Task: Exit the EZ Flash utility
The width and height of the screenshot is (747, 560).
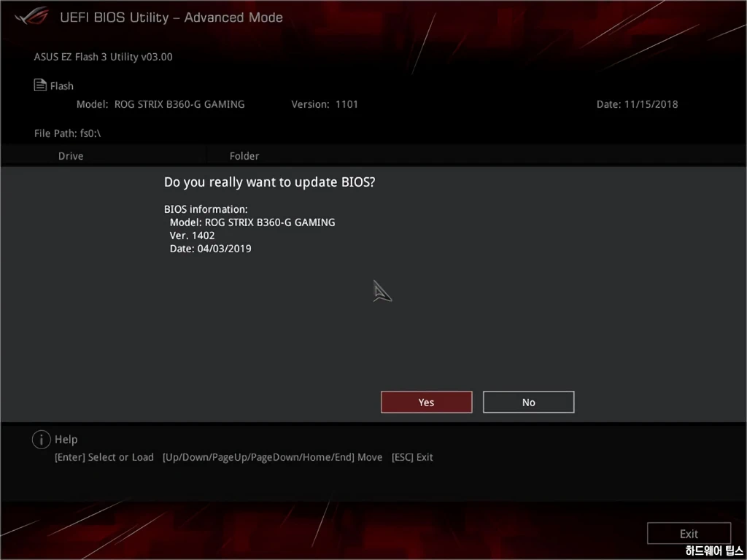Action: click(689, 533)
